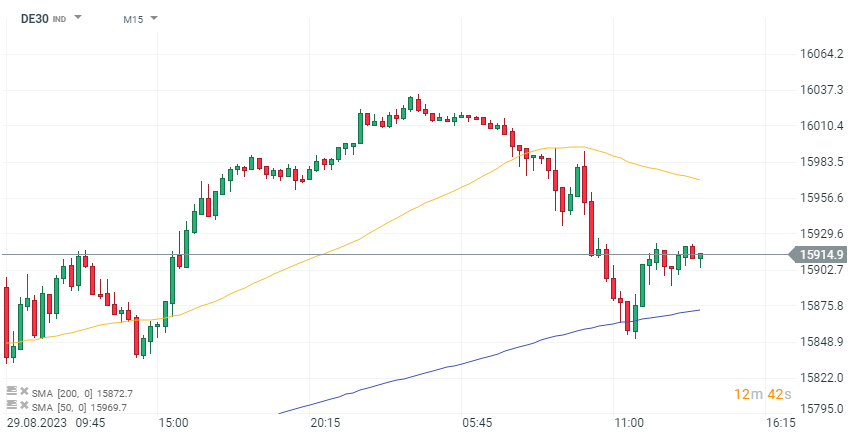Image resolution: width=859 pixels, height=439 pixels.
Task: Click the candle countdown timer
Action: [x=763, y=395]
